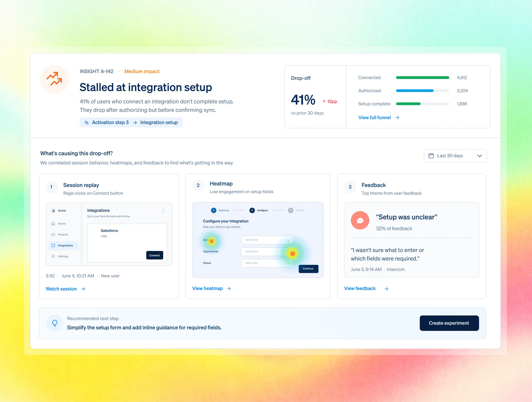The height and width of the screenshot is (402, 532).
Task: Click the 41% drop-off value
Action: point(303,100)
